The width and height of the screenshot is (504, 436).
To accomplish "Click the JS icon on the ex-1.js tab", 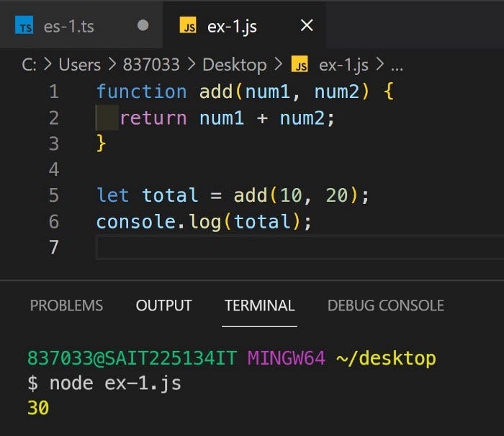I will tap(189, 27).
